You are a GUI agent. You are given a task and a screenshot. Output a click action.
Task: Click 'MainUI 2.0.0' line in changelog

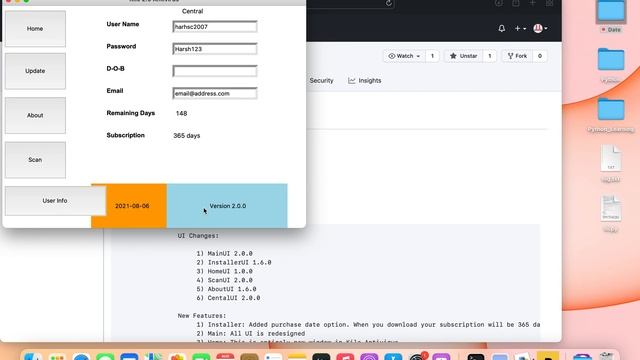point(224,253)
